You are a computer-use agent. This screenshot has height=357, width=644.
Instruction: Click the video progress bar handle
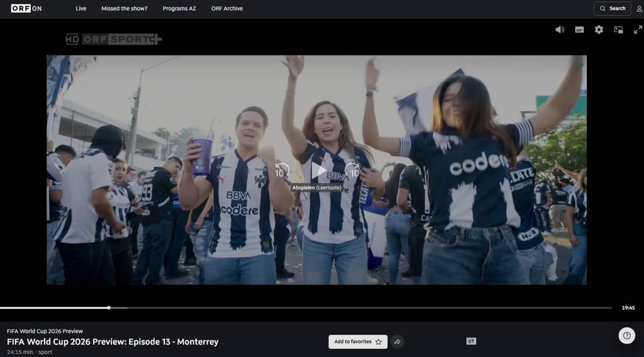pos(109,308)
